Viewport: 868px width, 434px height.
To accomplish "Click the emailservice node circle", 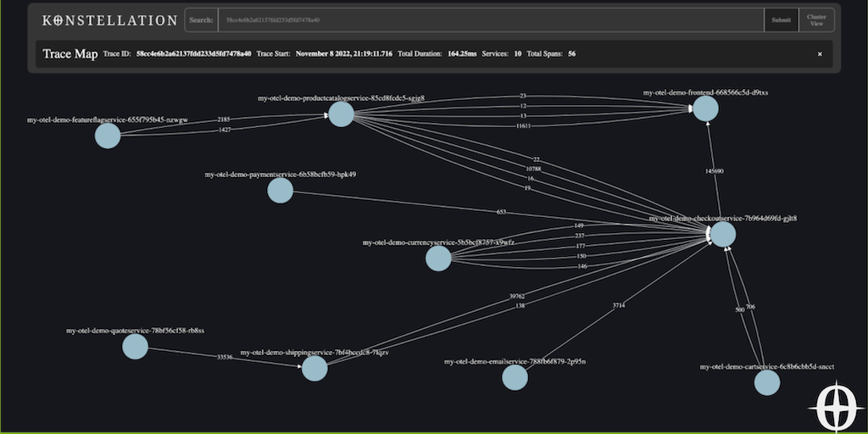I will (515, 377).
